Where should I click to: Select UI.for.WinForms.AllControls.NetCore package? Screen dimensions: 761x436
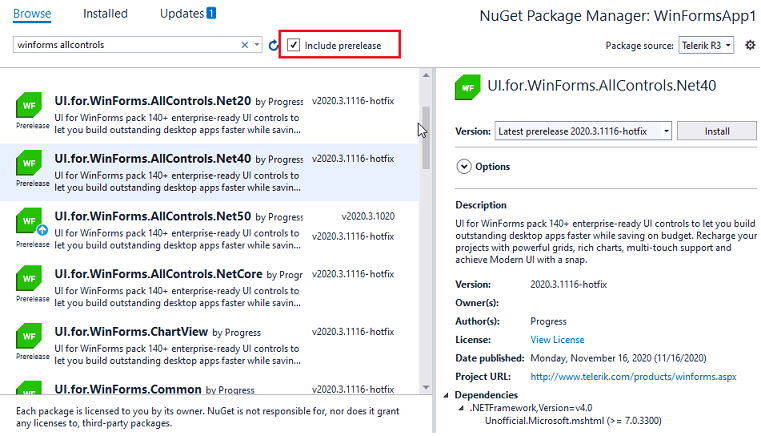[209, 288]
